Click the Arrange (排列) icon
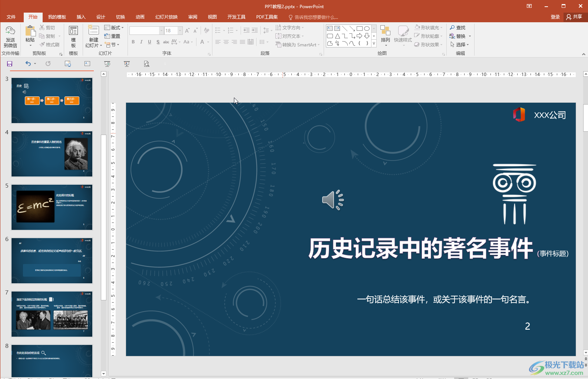This screenshot has width=588, height=379. (x=385, y=31)
